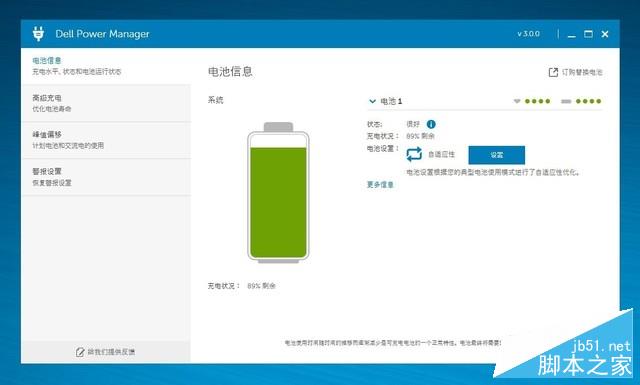Click the battery status info icon

click(x=431, y=124)
